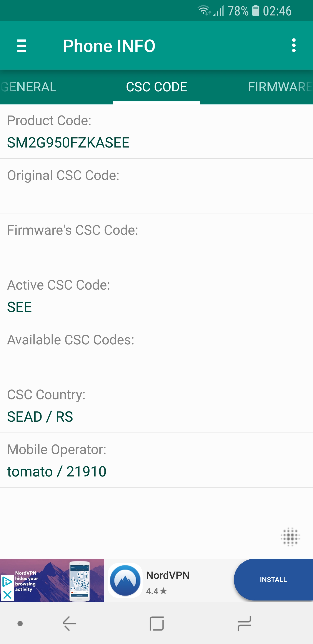Switch to the GENERAL tab
Image resolution: width=313 pixels, height=644 pixels.
click(29, 87)
